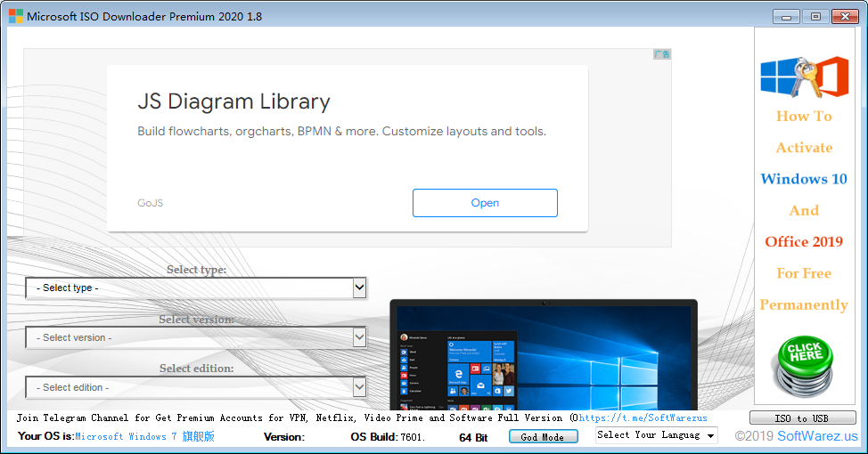Open the Select type dropdown
Image resolution: width=868 pixels, height=454 pixels.
click(x=197, y=288)
